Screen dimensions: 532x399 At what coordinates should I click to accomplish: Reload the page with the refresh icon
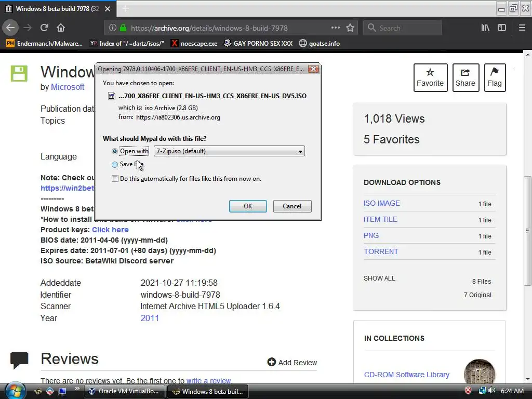(44, 28)
